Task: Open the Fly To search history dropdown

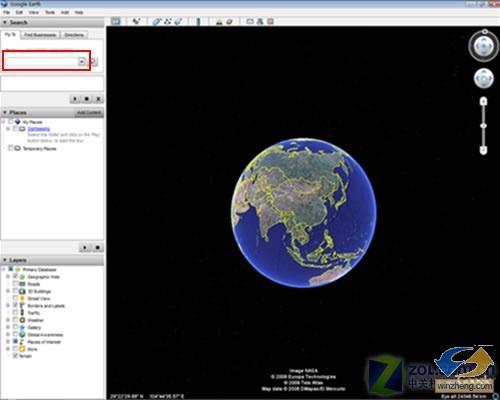Action: click(x=82, y=61)
